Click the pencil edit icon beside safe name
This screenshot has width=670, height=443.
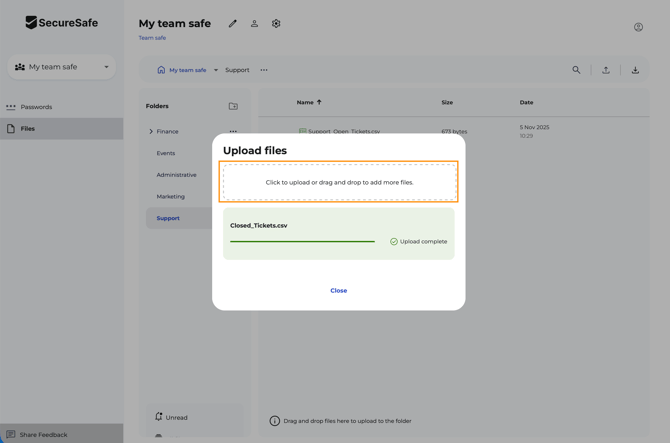(233, 24)
